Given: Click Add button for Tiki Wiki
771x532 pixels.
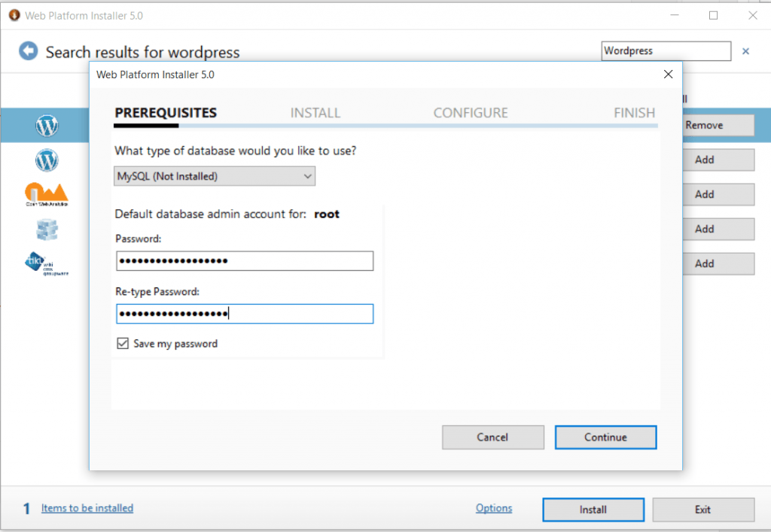Looking at the screenshot, I should pyautogui.click(x=718, y=264).
